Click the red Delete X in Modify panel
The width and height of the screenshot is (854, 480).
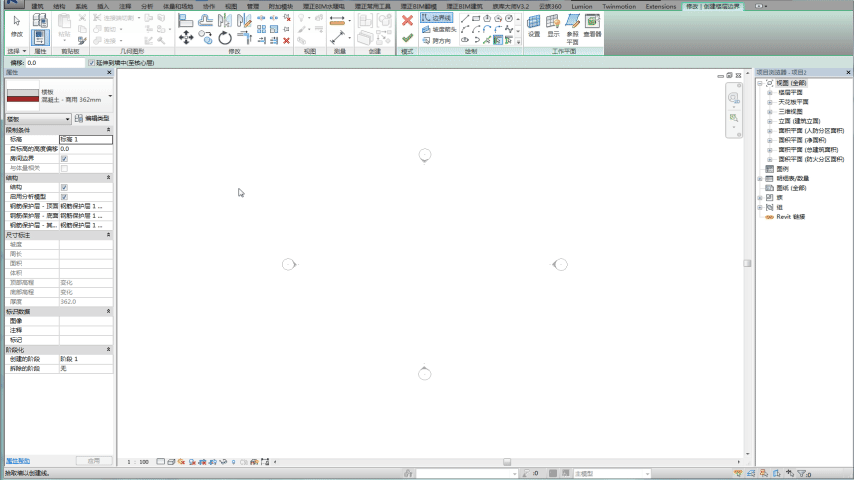[286, 40]
